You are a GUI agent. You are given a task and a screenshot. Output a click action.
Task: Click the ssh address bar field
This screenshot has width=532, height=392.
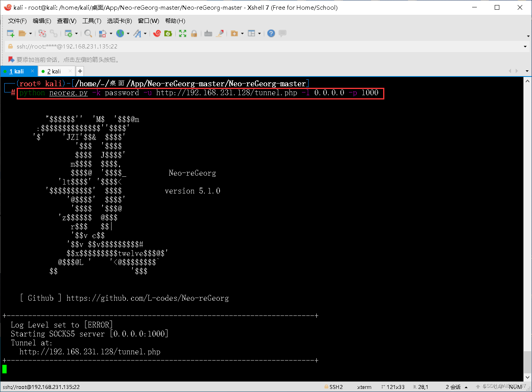pyautogui.click(x=268, y=47)
